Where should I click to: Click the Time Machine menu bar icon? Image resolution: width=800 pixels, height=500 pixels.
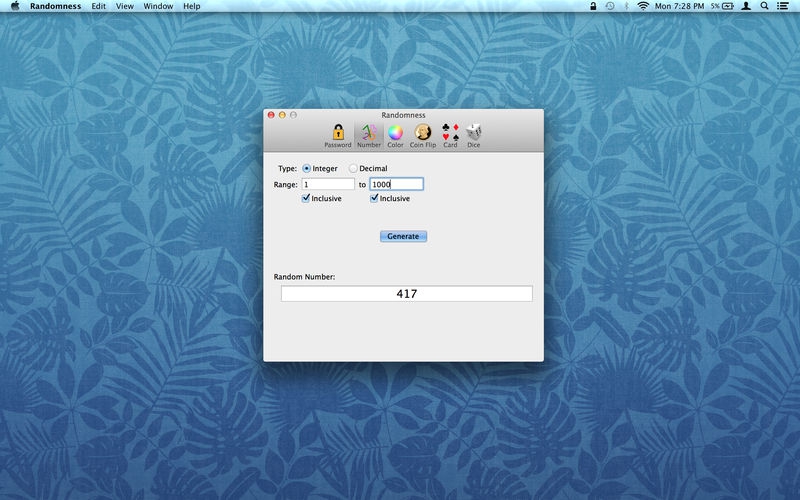coord(610,6)
